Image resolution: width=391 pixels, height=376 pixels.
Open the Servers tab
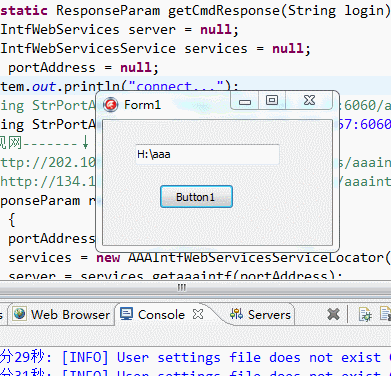261,314
